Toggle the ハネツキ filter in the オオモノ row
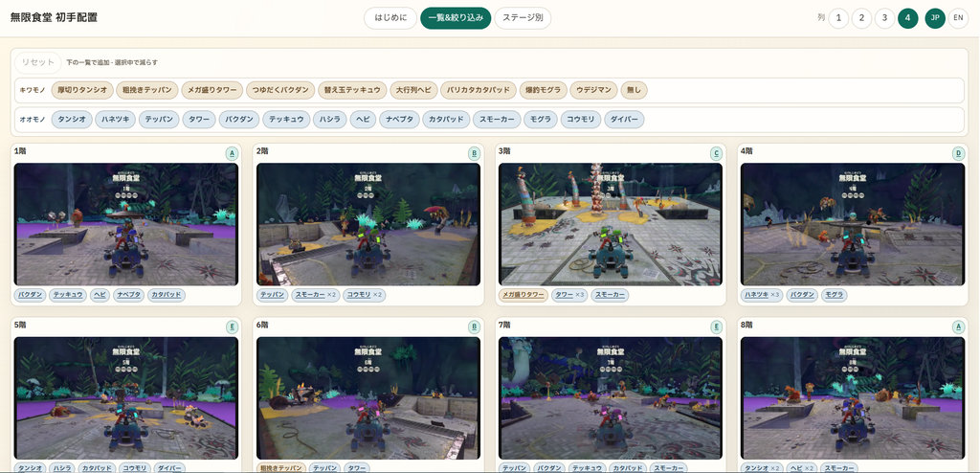The image size is (980, 473). [116, 120]
